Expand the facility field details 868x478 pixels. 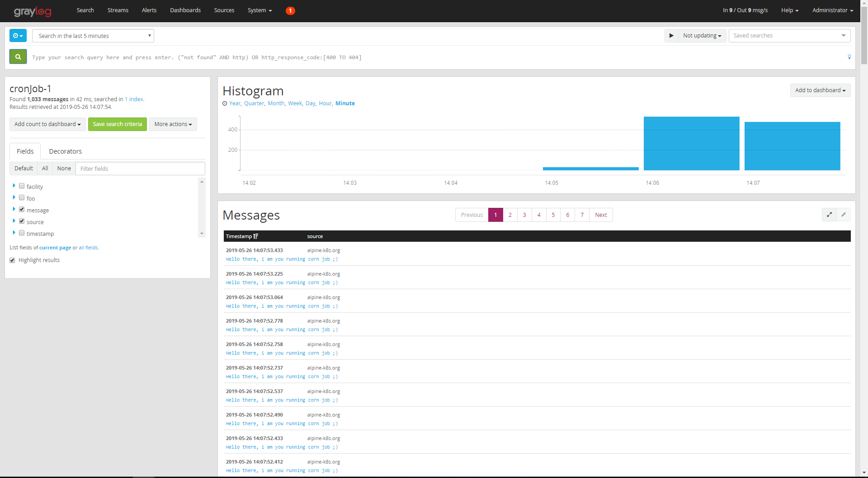point(14,185)
